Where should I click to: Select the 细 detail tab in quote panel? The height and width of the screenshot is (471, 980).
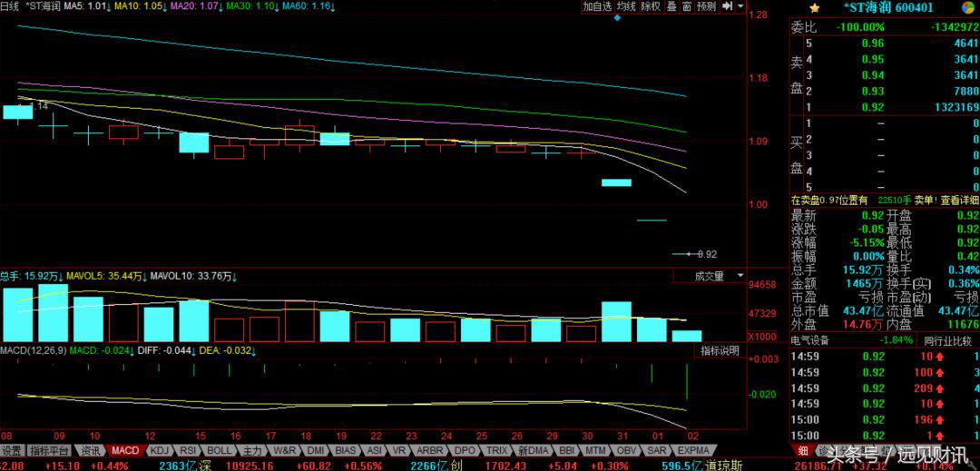coord(802,450)
